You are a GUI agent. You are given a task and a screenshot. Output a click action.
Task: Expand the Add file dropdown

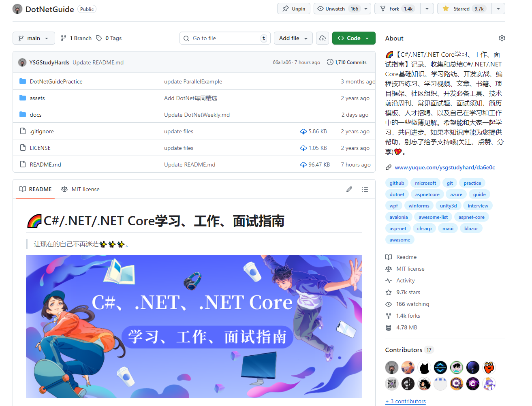(293, 38)
